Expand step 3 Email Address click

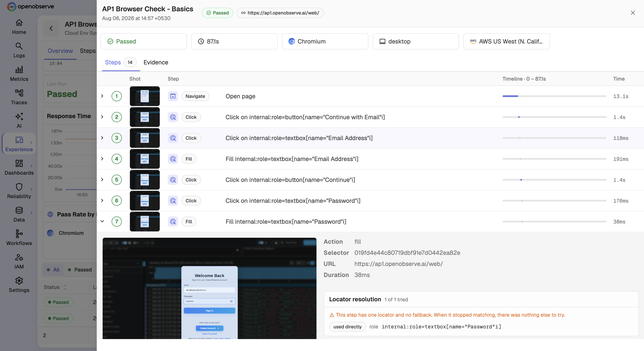click(x=102, y=138)
